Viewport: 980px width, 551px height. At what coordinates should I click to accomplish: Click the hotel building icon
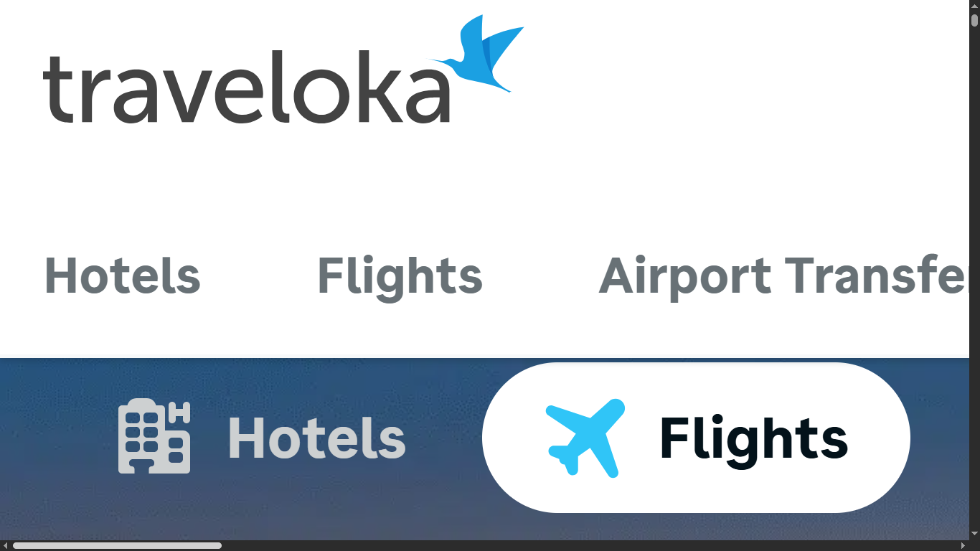(154, 436)
